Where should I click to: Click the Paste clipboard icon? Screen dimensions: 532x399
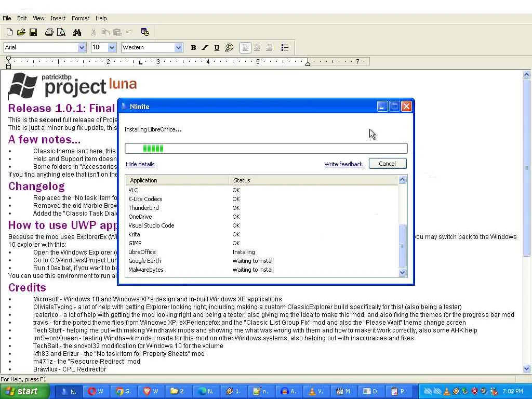[x=117, y=32]
